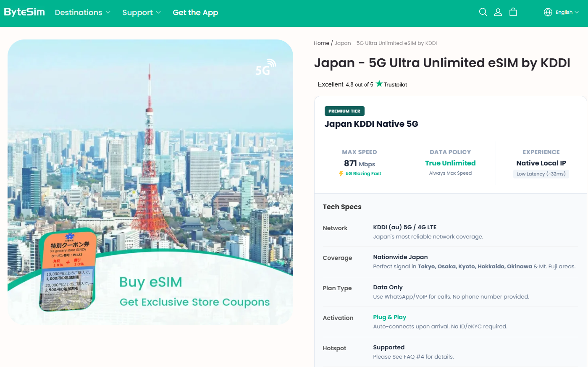The width and height of the screenshot is (588, 367).
Task: Click the 'EXPERIENCE' column label
Action: pyautogui.click(x=541, y=152)
